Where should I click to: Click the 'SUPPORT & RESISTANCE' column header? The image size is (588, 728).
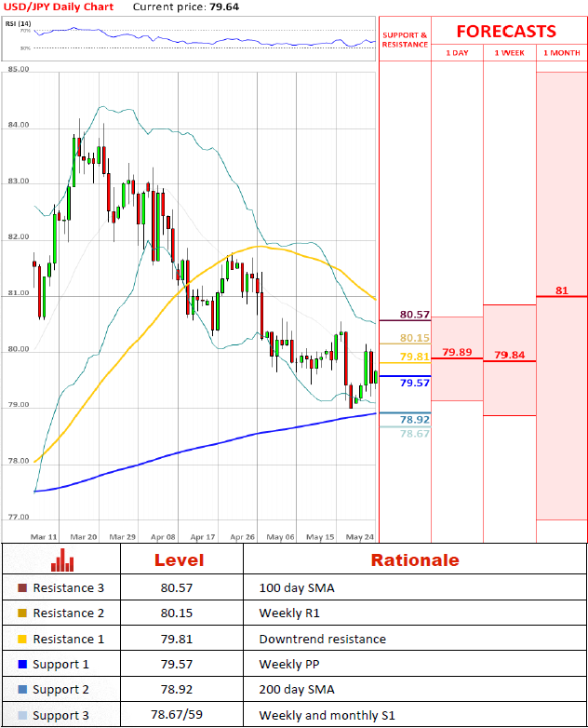click(x=405, y=40)
